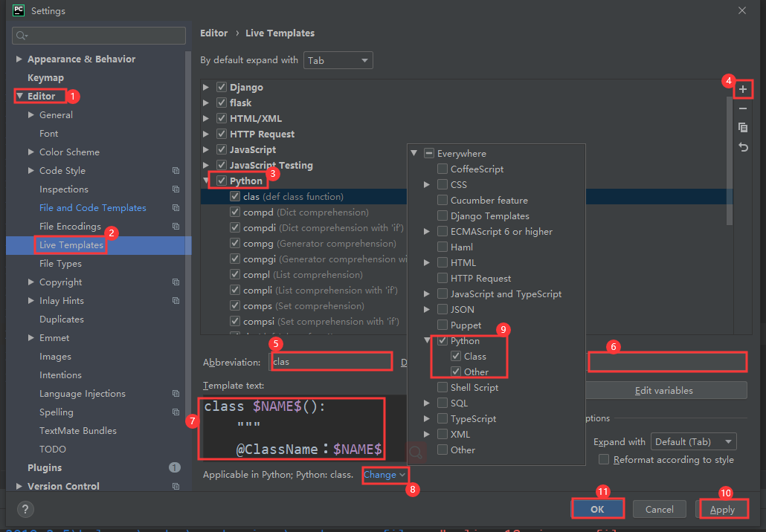Image resolution: width=766 pixels, height=532 pixels.
Task: Expand the Color Scheme subsection
Action: (31, 152)
